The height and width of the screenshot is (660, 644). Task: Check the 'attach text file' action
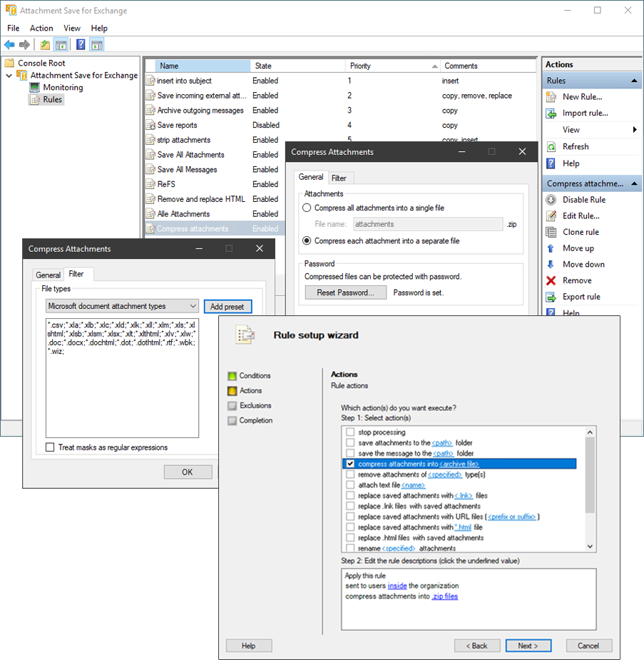pyautogui.click(x=350, y=485)
